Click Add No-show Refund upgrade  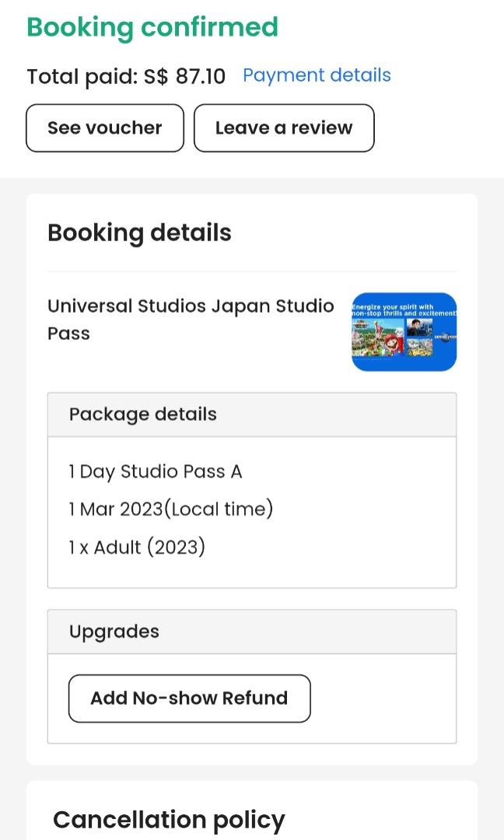pos(189,698)
